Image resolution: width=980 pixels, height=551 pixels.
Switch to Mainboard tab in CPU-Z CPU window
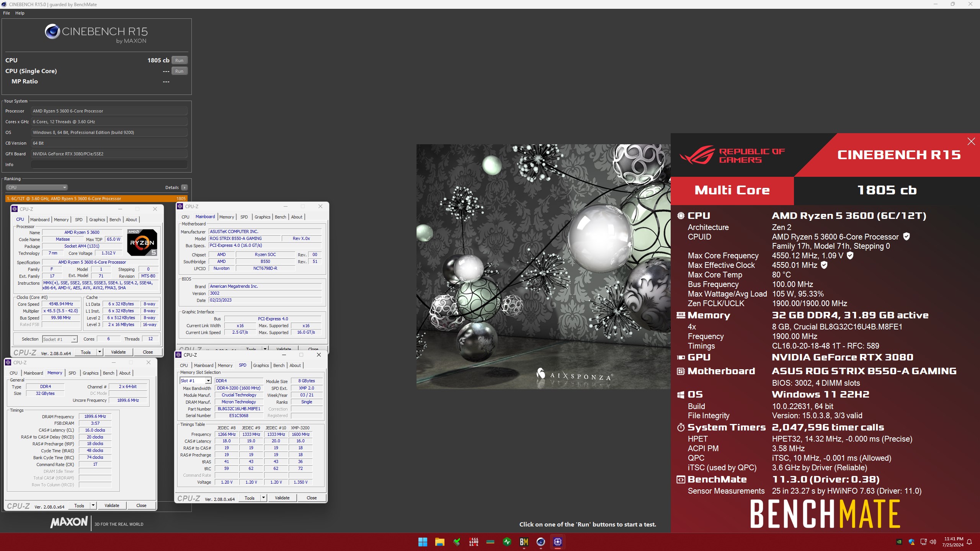(40, 220)
